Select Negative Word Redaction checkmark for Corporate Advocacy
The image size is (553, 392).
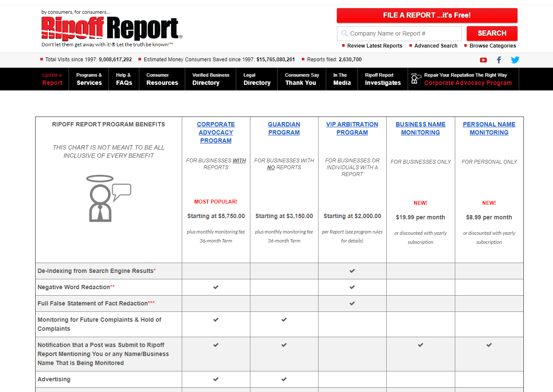coord(216,287)
